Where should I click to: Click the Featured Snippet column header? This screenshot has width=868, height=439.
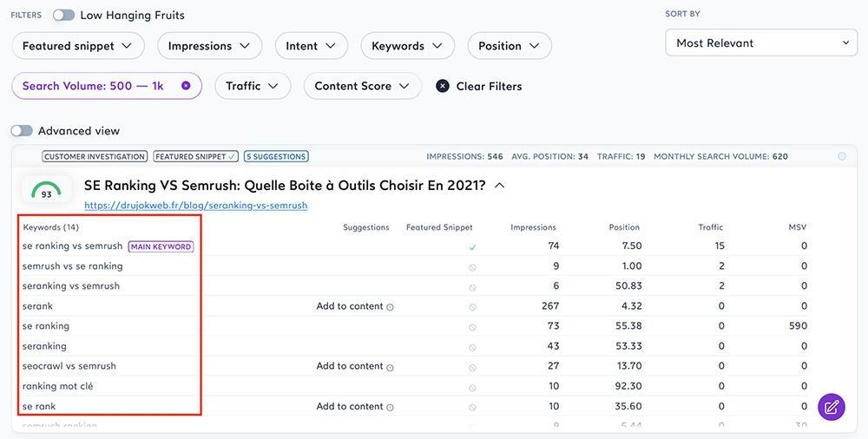439,227
